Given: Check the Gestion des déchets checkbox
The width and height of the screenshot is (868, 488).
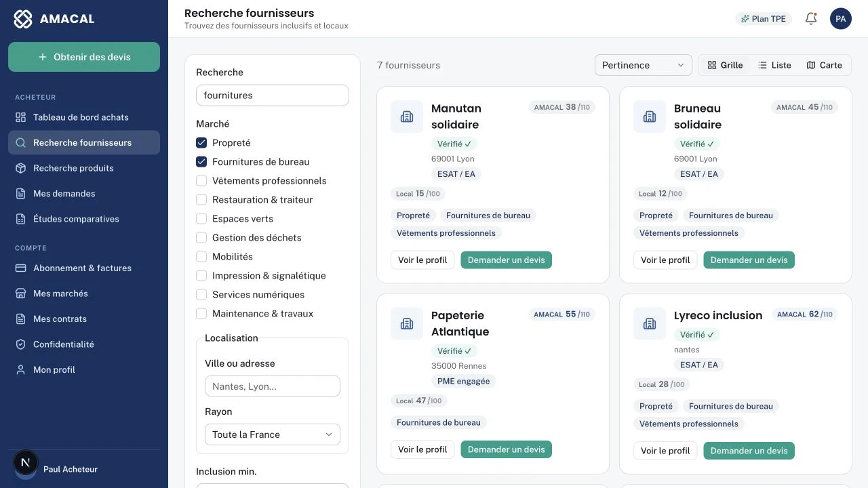Looking at the screenshot, I should click(201, 238).
